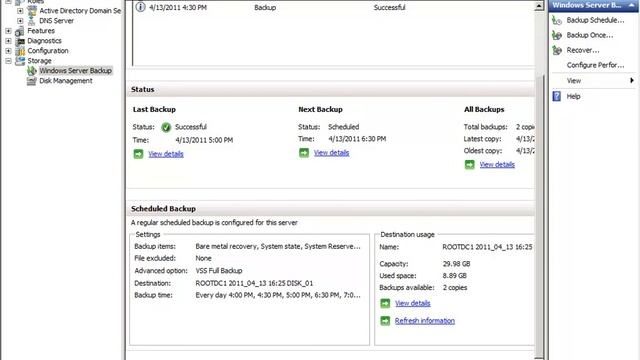The width and height of the screenshot is (640, 360).
Task: Expand the Active Directory Domain Services node
Action: click(x=20, y=11)
